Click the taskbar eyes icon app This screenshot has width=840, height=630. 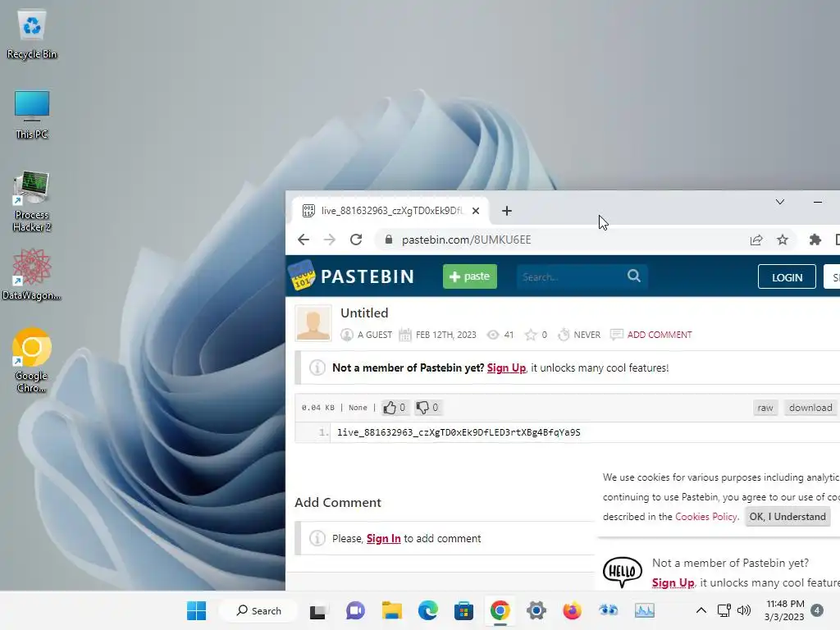tap(608, 610)
